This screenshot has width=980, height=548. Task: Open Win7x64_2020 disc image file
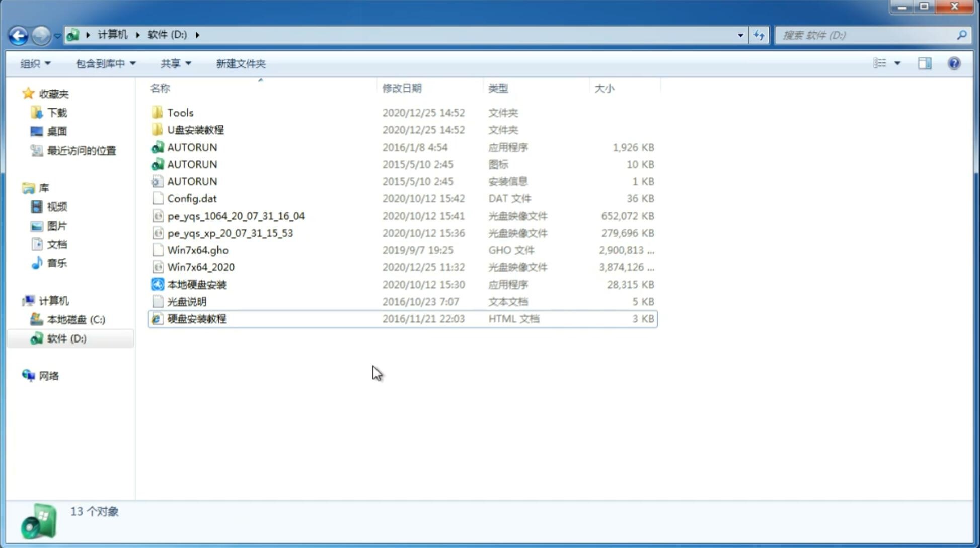pyautogui.click(x=200, y=266)
